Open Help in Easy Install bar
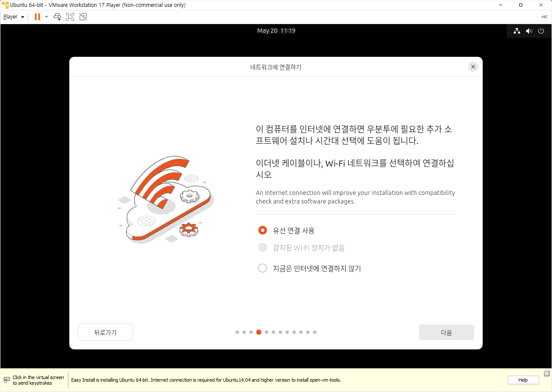552x392 pixels. [x=523, y=380]
